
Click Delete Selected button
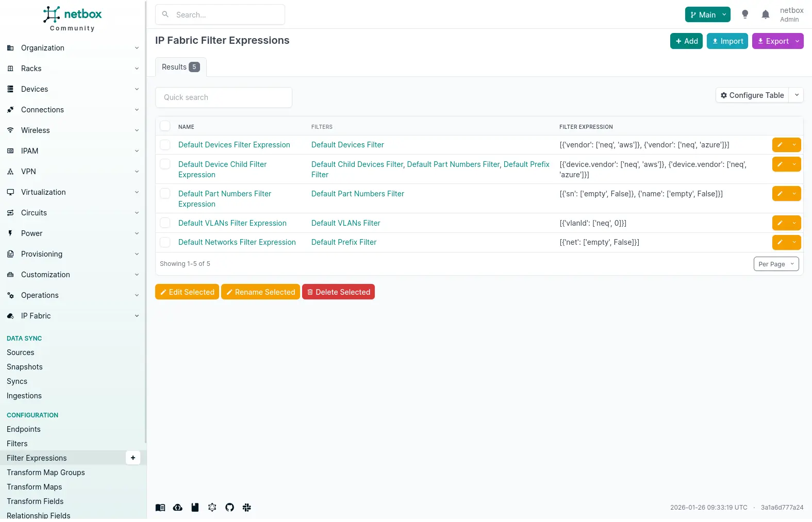coord(338,292)
